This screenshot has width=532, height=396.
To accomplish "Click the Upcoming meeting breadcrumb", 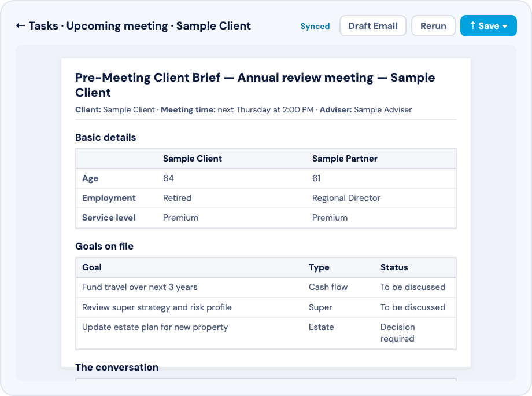I will [117, 26].
